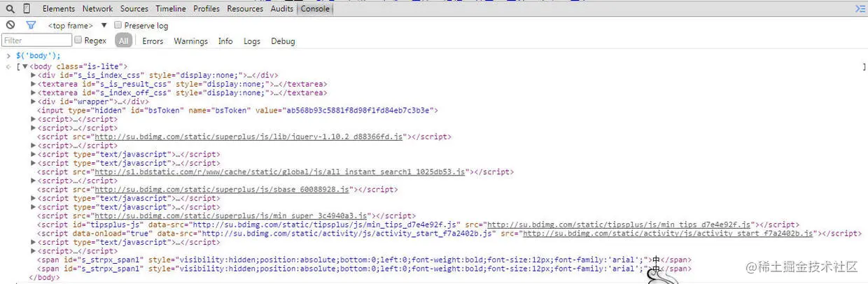
Task: Expand the textarea s_index_off_css node
Action: tap(34, 92)
